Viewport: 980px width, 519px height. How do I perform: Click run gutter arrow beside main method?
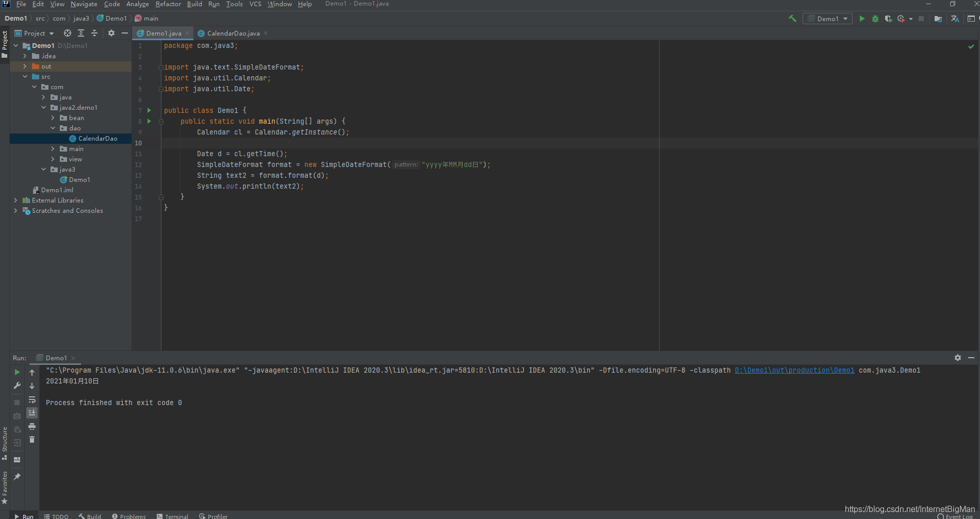[x=150, y=121]
